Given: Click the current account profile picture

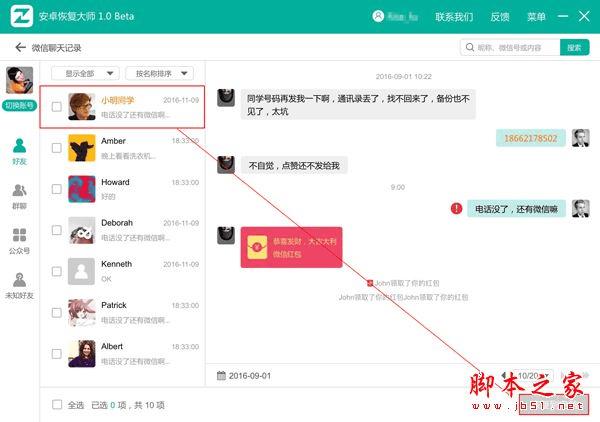Looking at the screenshot, I should coord(20,80).
